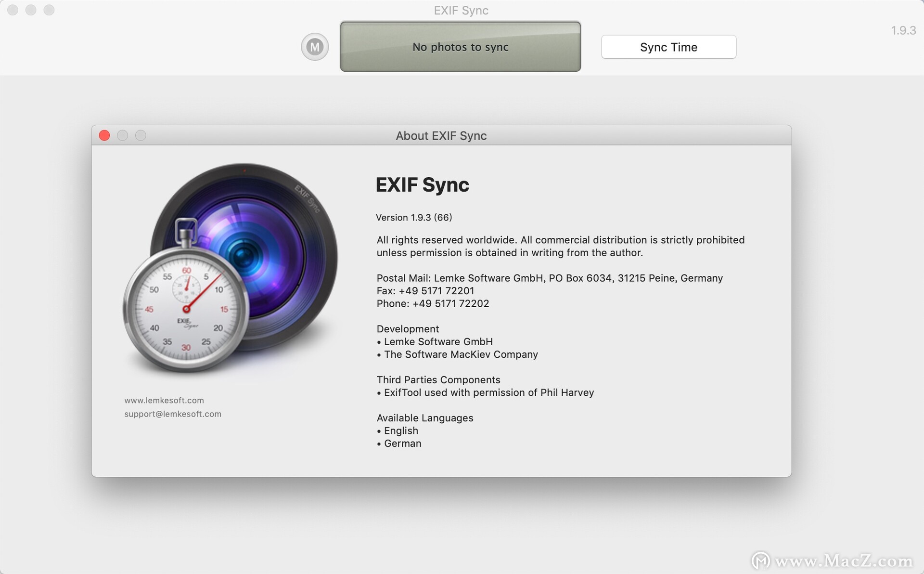Image resolution: width=924 pixels, height=574 pixels.
Task: Click the No photos to sync display
Action: [461, 47]
